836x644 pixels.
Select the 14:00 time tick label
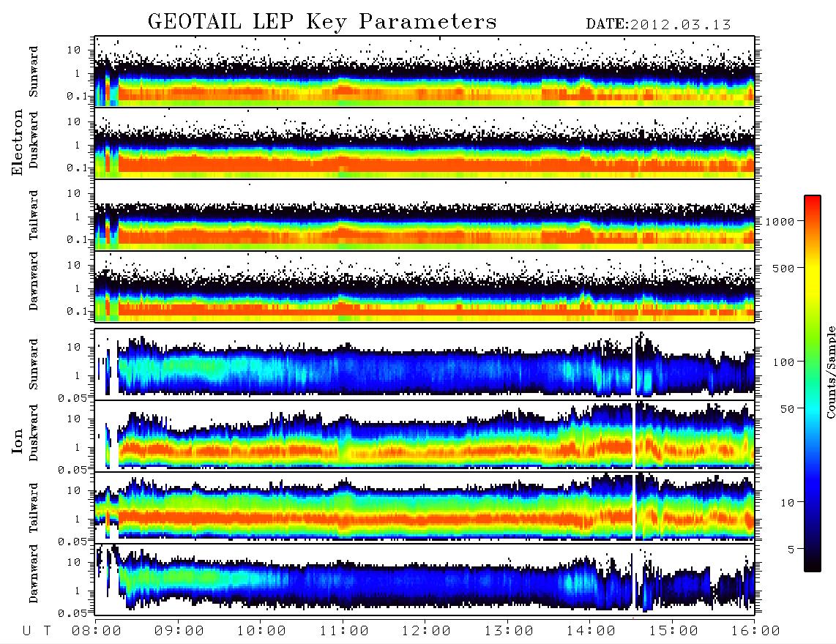click(591, 632)
